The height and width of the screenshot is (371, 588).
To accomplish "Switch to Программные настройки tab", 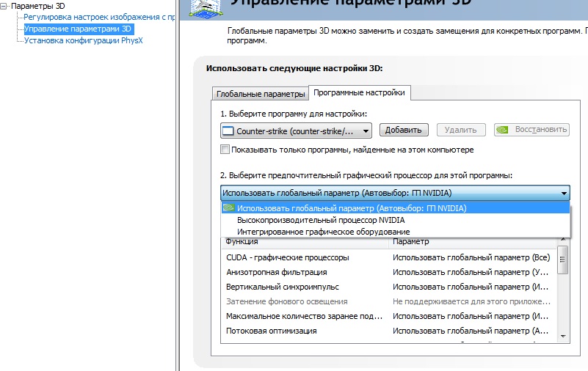I will (x=359, y=92).
